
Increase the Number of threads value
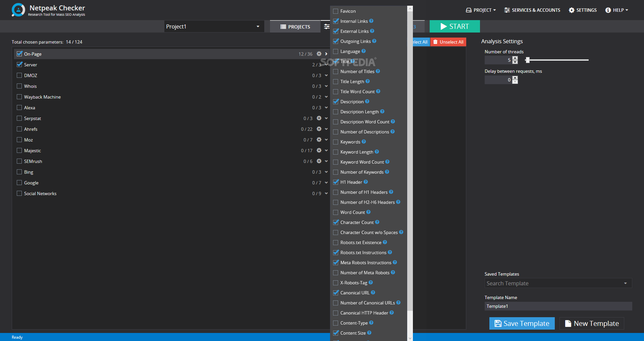click(x=515, y=58)
